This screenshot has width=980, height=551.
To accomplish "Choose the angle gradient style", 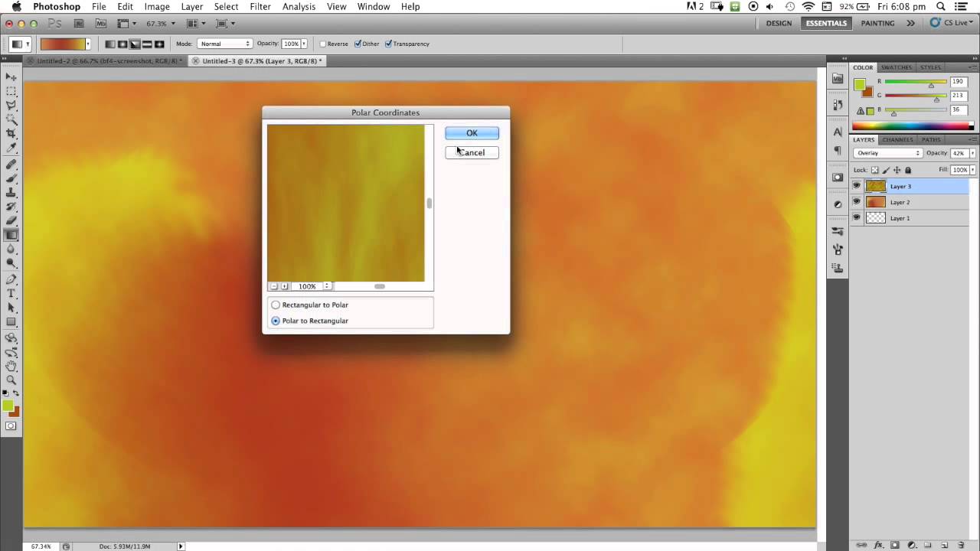I will point(135,44).
